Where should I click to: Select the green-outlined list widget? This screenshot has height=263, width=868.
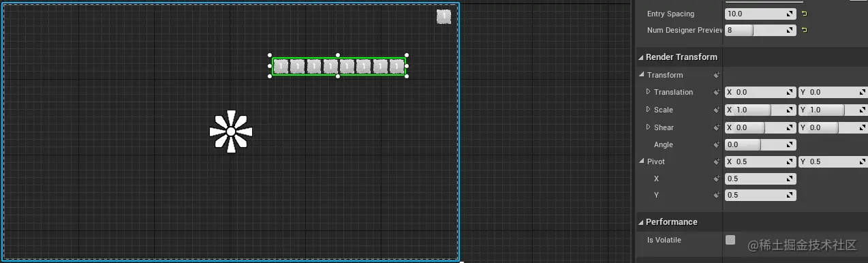coord(339,66)
